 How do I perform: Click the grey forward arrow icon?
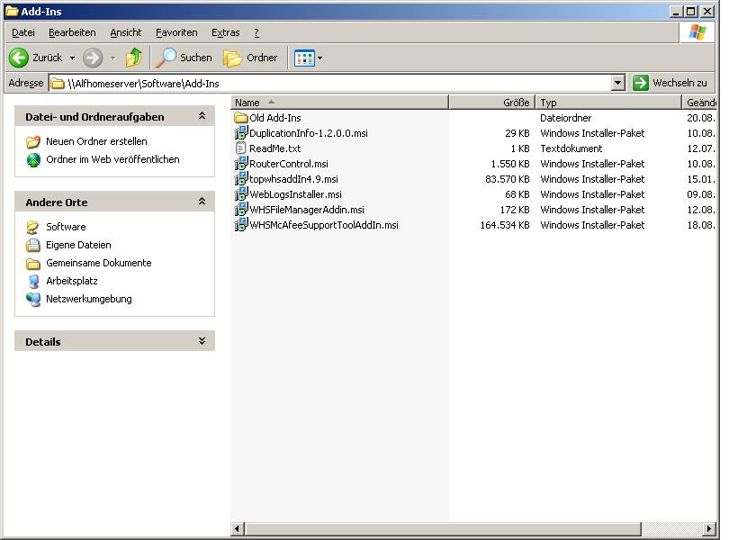tap(93, 58)
